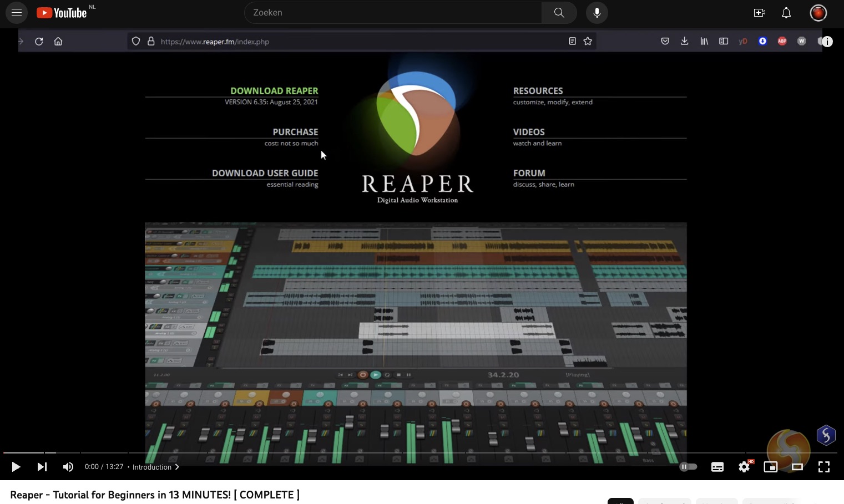
Task: Enter fullscreen mode
Action: (x=824, y=467)
